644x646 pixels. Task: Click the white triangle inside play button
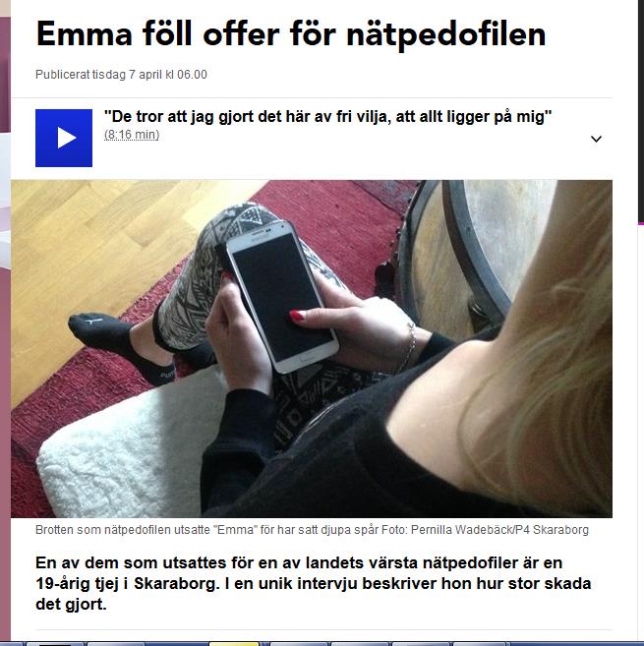coord(66,138)
